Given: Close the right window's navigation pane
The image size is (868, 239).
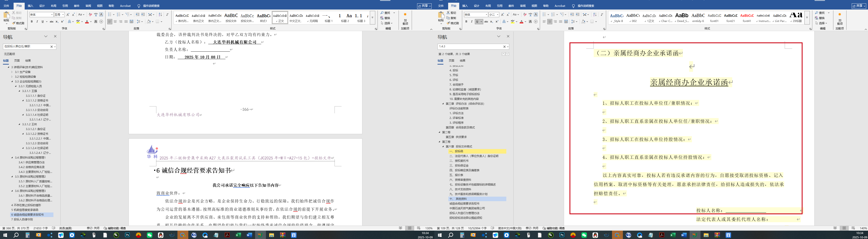Looking at the screenshot, I should tap(508, 36).
